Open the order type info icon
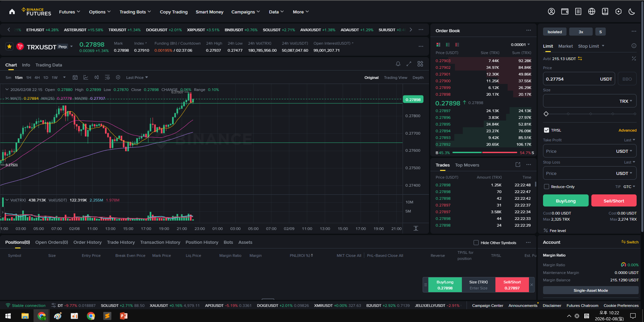644x322 pixels. [634, 46]
